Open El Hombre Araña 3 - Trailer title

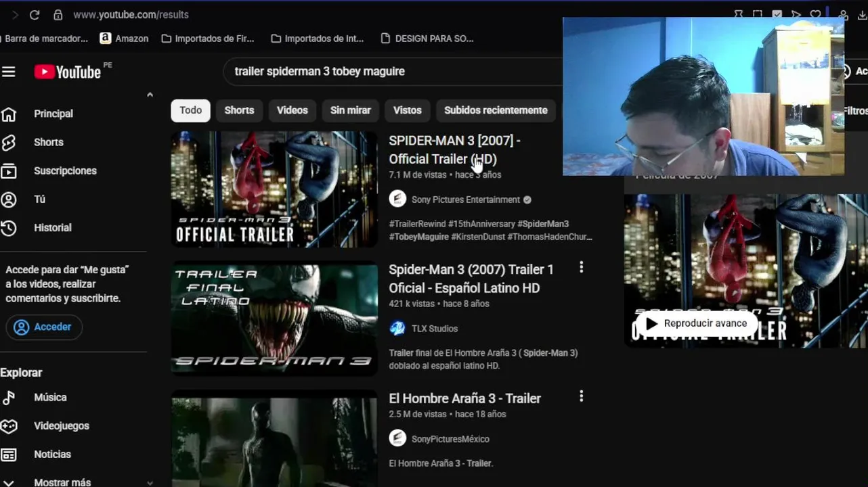tap(464, 398)
